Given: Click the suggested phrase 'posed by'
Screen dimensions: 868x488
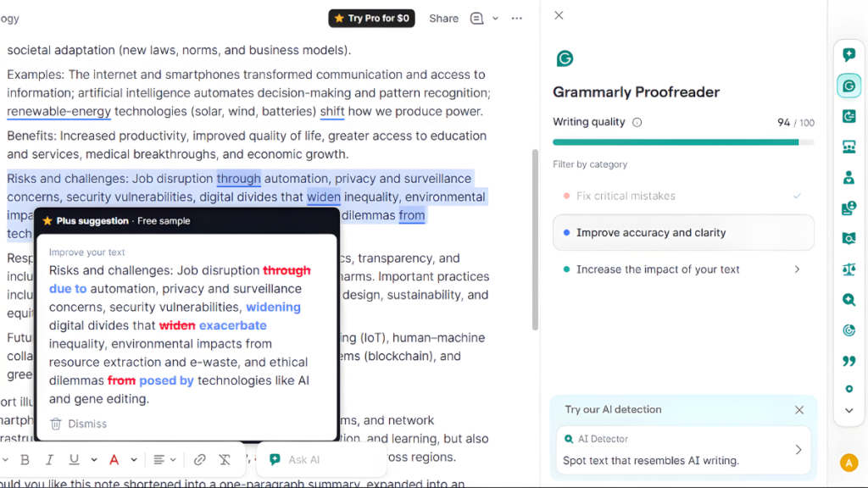Looking at the screenshot, I should [x=167, y=380].
